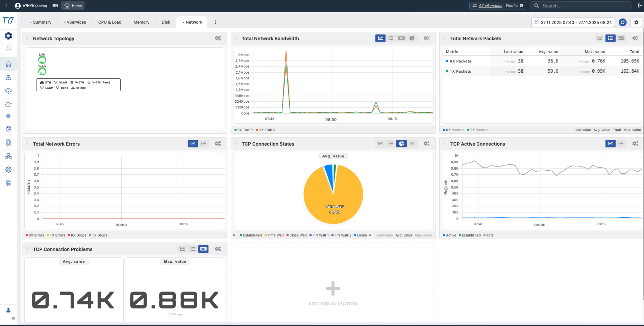
Task: Open Total Network Errors settings gears
Action: (x=218, y=144)
